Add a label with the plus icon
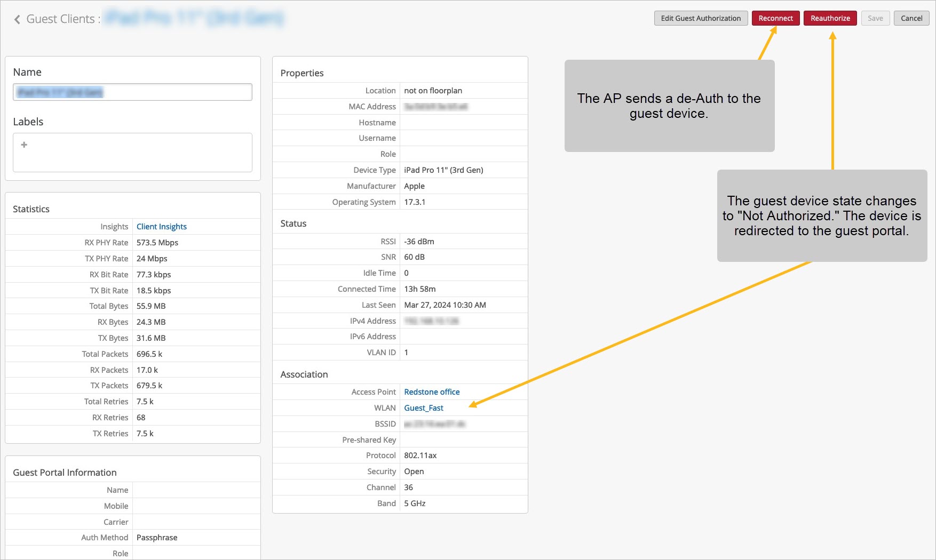Viewport: 936px width, 560px height. tap(24, 145)
